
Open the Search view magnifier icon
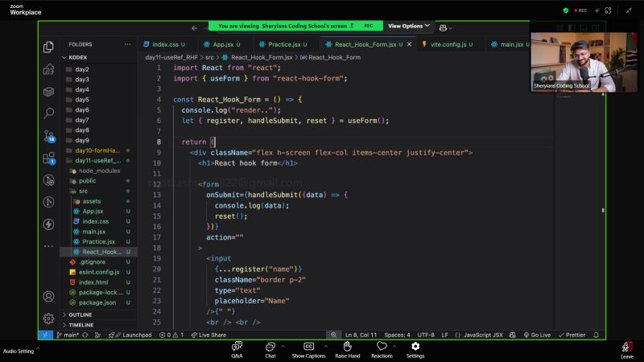tap(48, 113)
